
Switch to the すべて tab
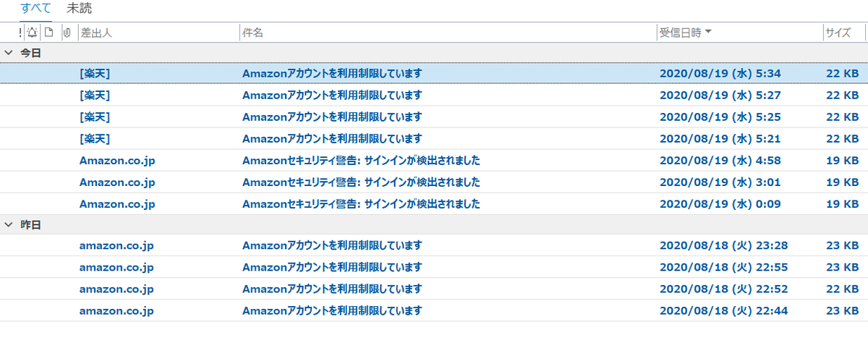coord(36,9)
